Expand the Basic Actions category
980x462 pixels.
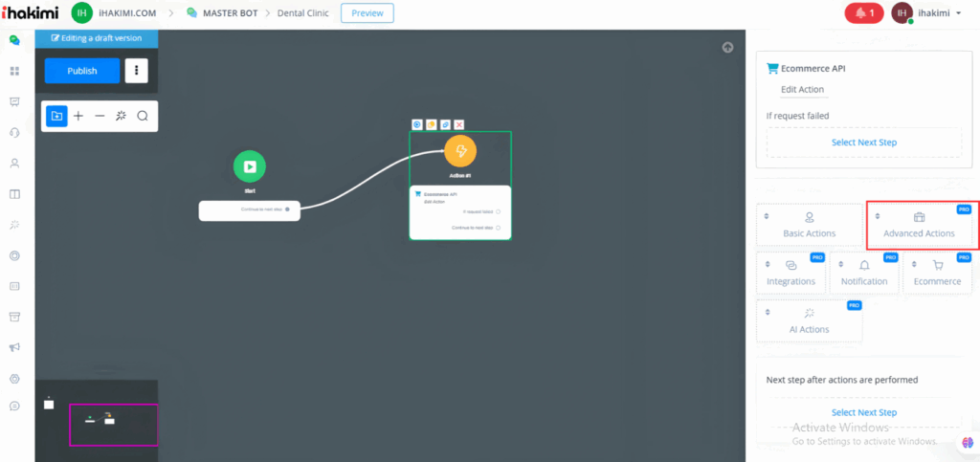809,225
